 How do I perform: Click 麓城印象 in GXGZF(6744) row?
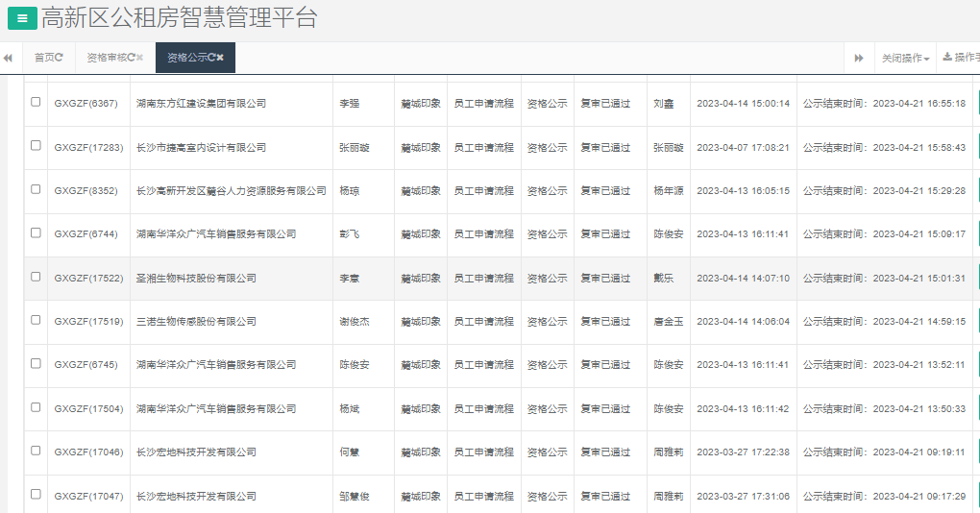coord(421,234)
